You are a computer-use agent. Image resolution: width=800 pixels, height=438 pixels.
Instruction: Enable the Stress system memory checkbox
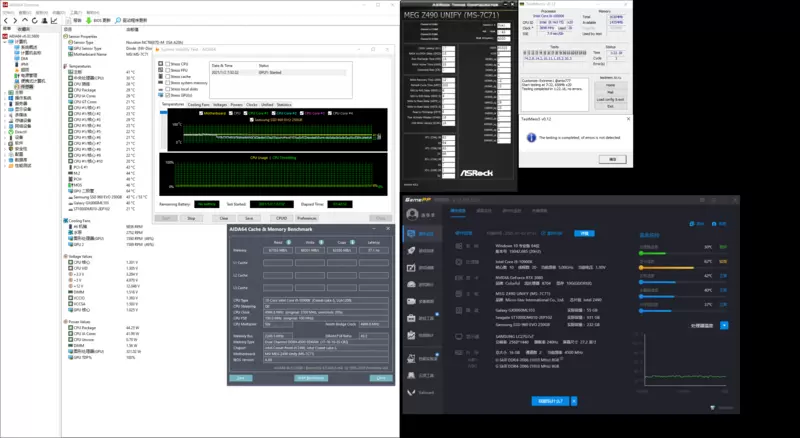pyautogui.click(x=167, y=82)
